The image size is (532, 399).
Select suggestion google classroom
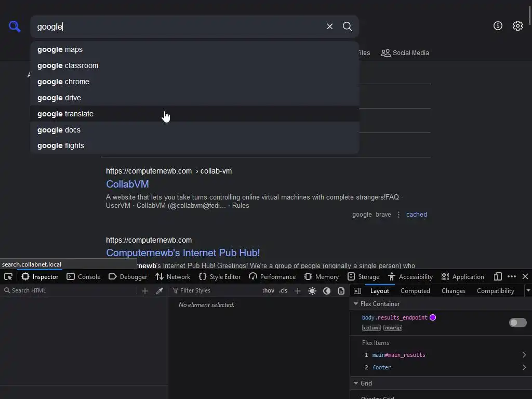195,65
